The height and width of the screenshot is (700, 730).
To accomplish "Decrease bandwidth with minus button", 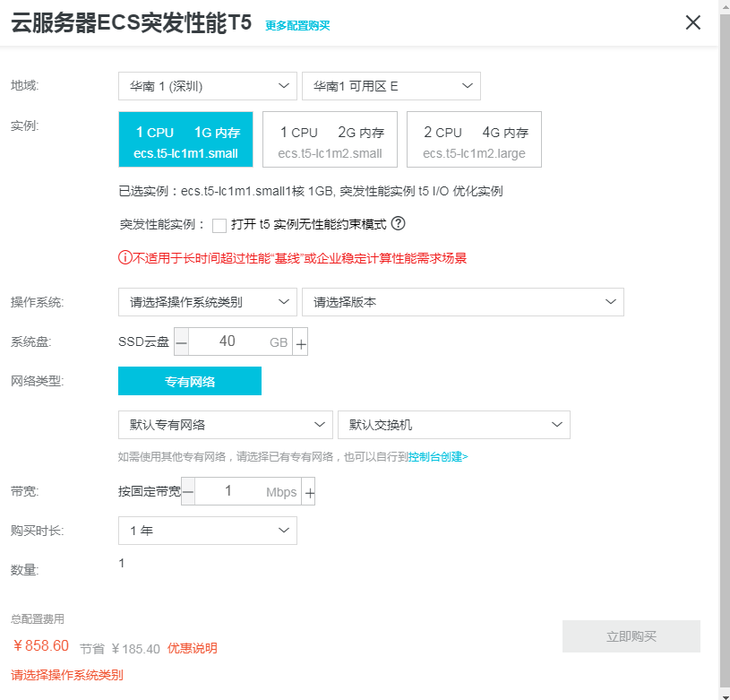I will pos(188,491).
